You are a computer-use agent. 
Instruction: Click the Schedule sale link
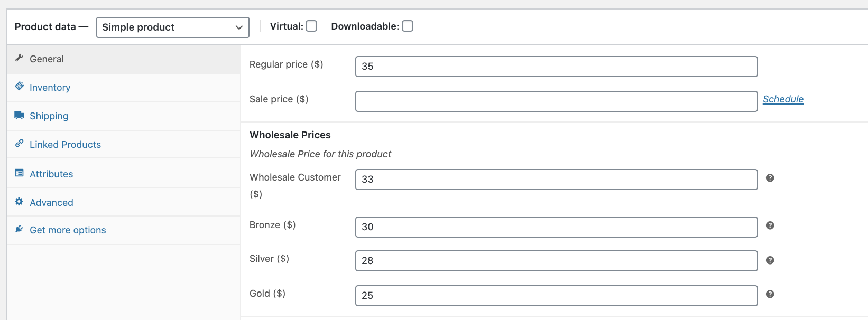tap(782, 99)
